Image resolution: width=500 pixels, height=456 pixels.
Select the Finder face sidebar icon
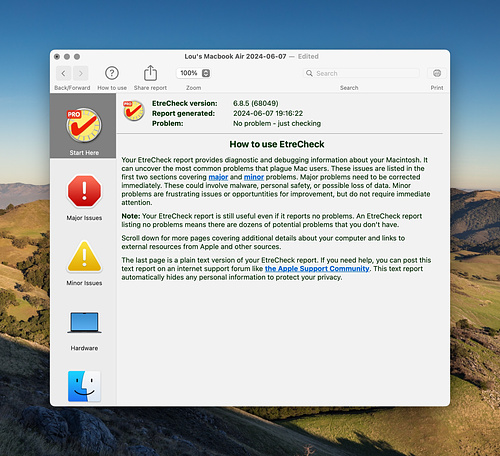click(84, 386)
